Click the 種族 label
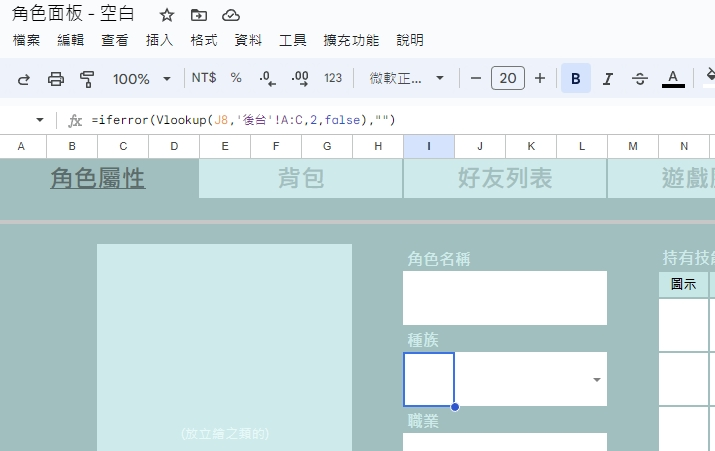The width and height of the screenshot is (715, 451). 423,340
